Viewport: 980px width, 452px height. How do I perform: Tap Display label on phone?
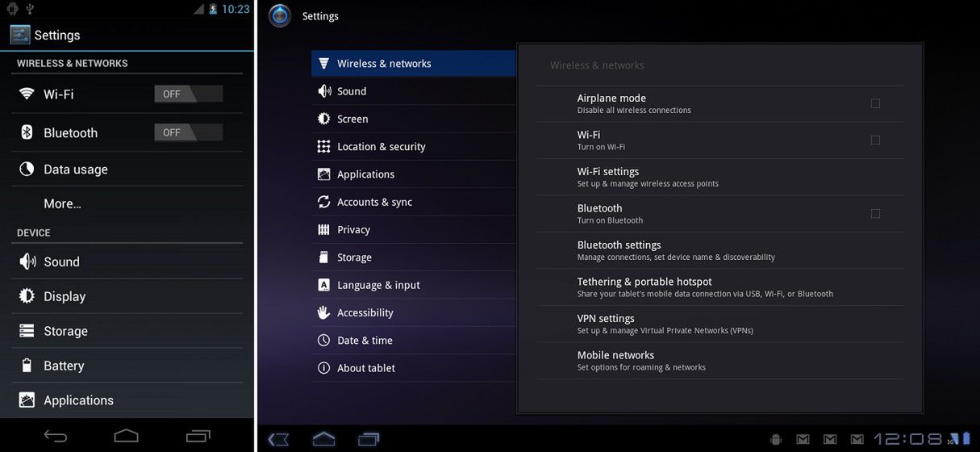click(65, 297)
